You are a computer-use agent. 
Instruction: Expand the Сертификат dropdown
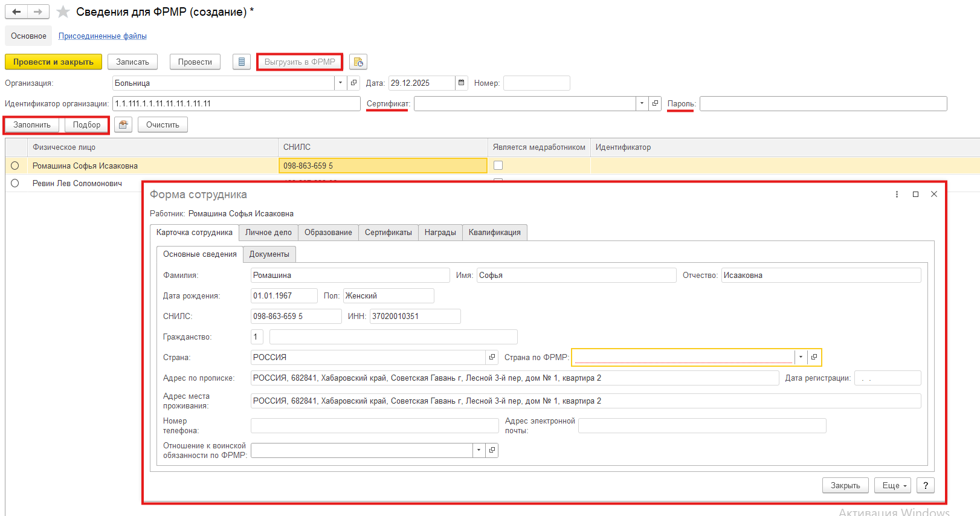coord(642,103)
